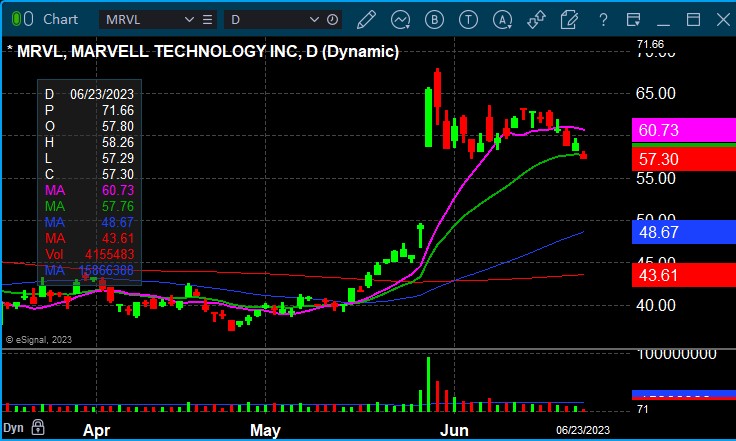Viewport: 736px width, 441px height.
Task: Select the red 57.30 last price label
Action: click(684, 159)
